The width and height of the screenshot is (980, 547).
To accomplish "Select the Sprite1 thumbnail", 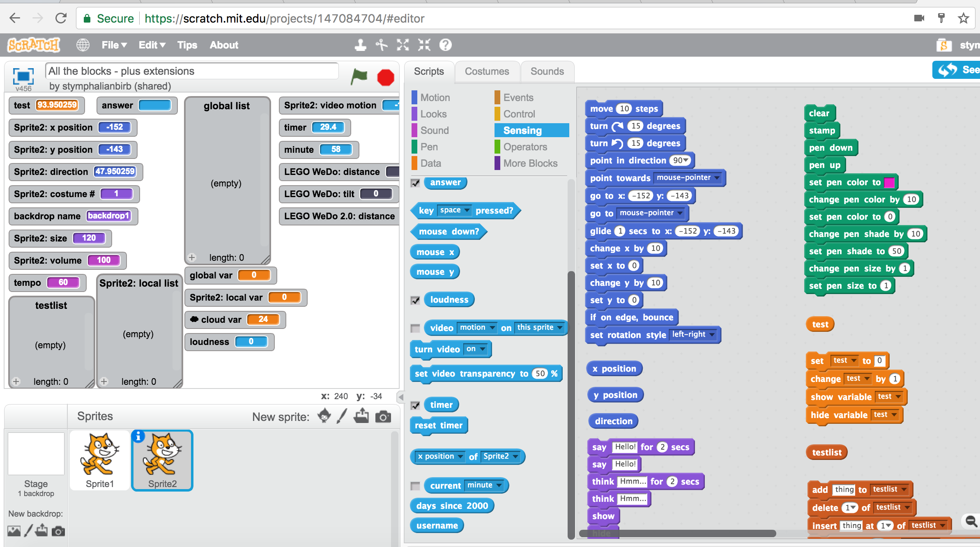I will click(100, 460).
